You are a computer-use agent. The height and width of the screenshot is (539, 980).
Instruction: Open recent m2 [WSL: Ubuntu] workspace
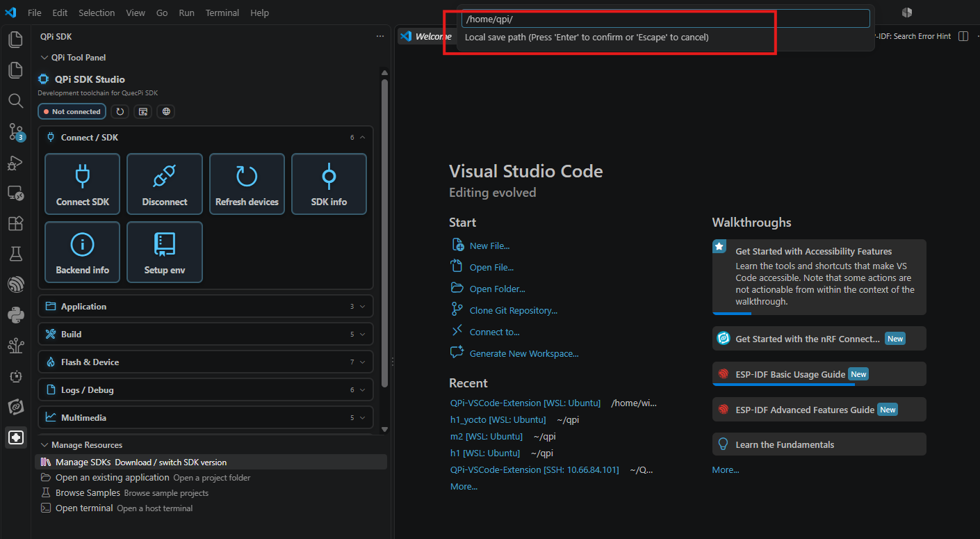point(487,436)
